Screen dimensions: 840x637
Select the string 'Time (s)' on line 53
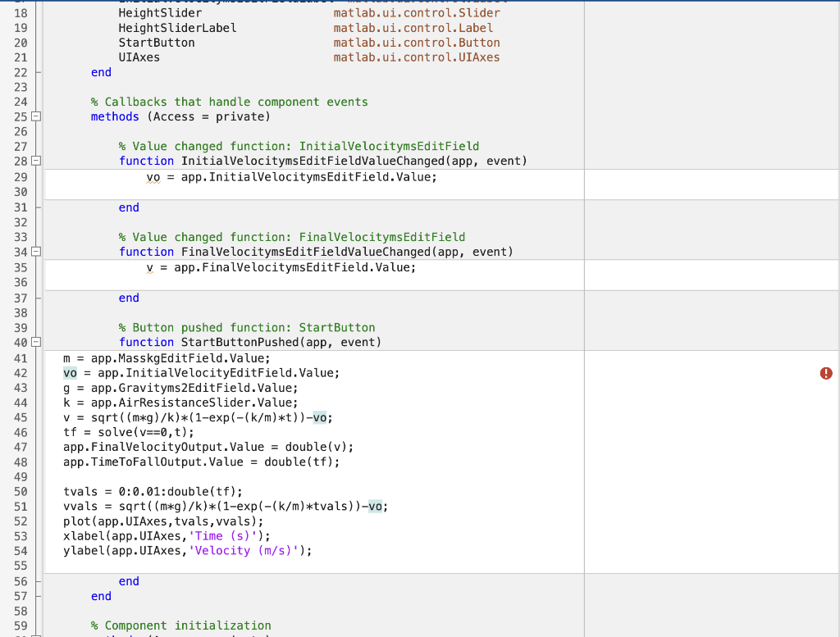[224, 536]
